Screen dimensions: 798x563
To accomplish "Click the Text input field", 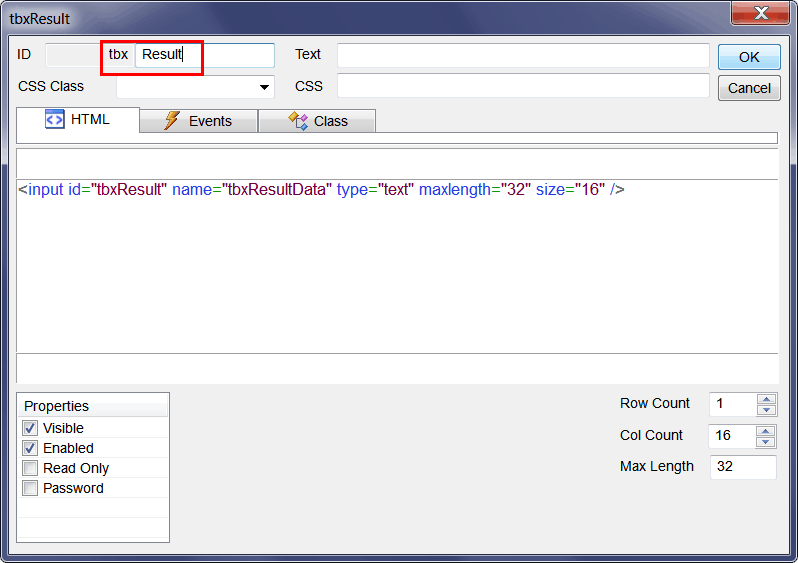I will click(523, 55).
